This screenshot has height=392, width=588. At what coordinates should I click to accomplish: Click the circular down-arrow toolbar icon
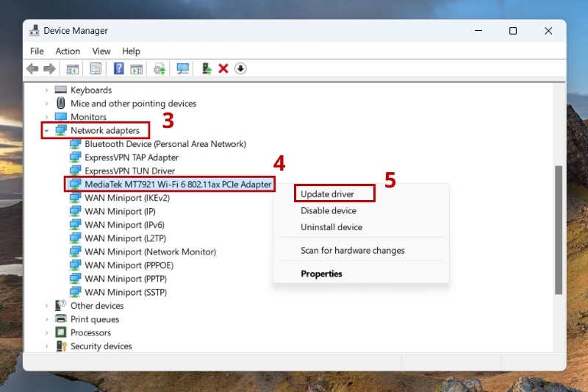point(240,68)
